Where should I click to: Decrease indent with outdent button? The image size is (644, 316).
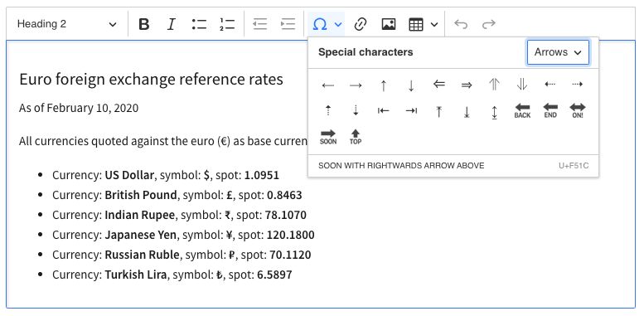pyautogui.click(x=260, y=24)
